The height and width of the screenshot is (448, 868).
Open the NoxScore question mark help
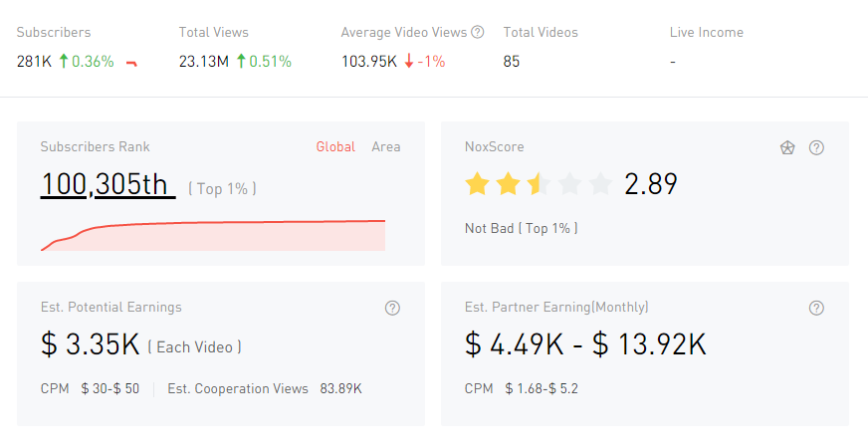point(816,147)
